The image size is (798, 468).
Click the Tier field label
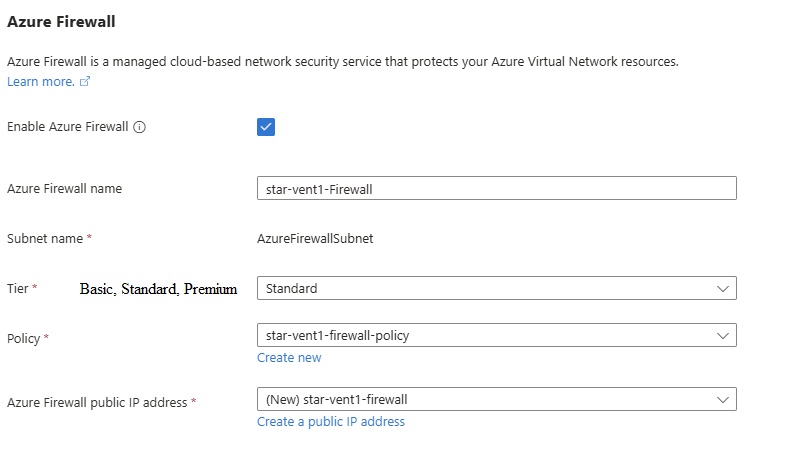pos(18,288)
